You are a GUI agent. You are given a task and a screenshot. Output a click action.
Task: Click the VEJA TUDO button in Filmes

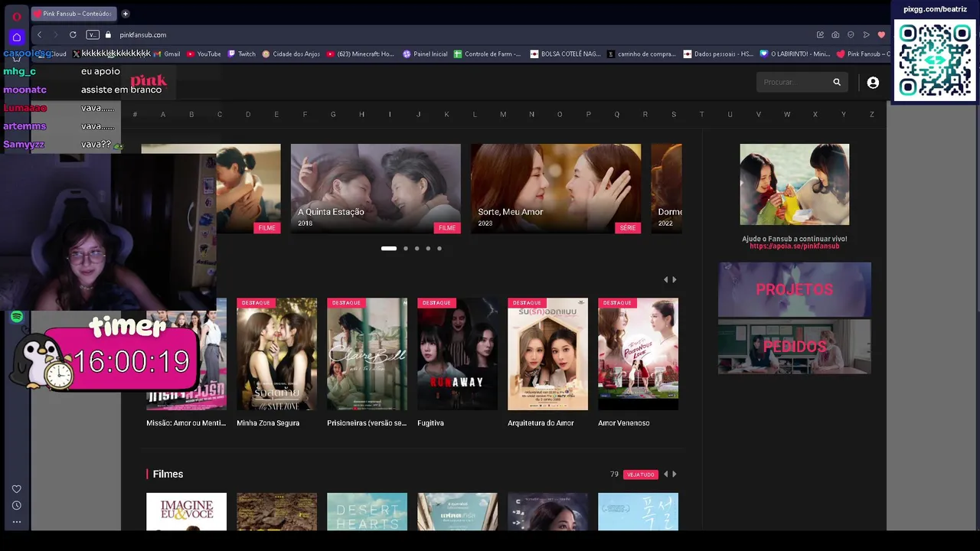[641, 474]
